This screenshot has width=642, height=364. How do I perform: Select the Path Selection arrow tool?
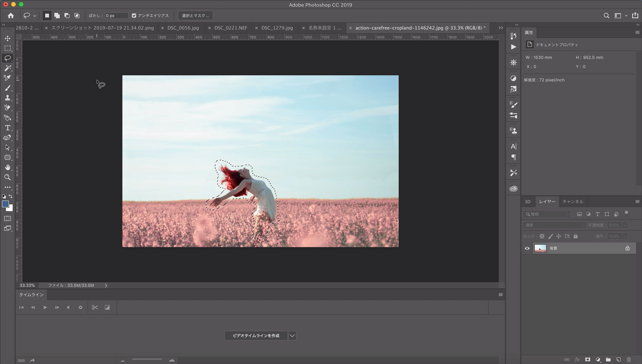coord(8,147)
